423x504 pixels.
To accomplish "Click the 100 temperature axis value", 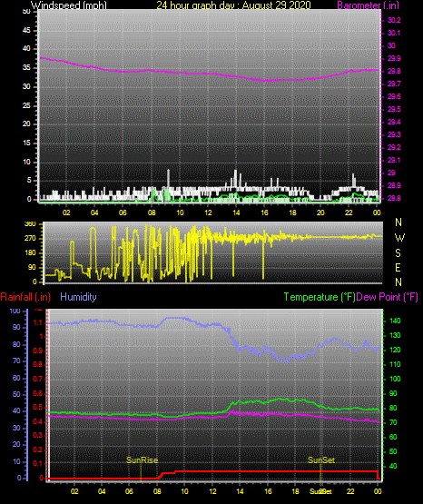I will 395,379.
